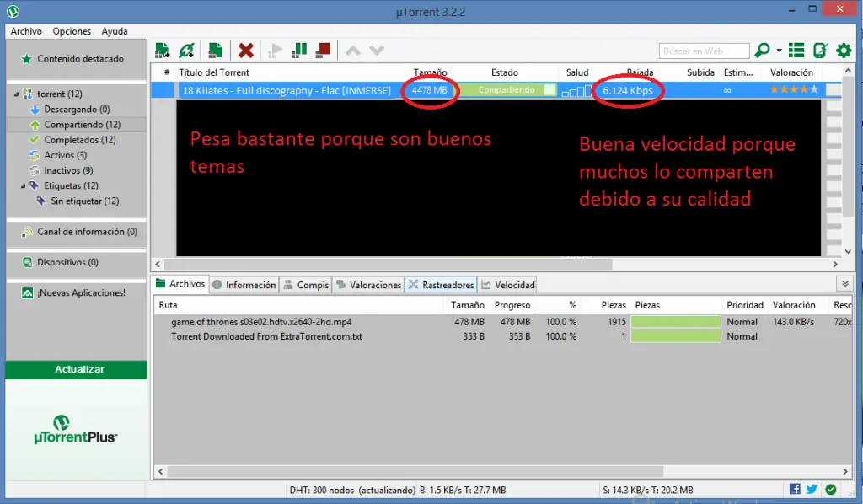Click the Buscar en Web search field
Screen dimensions: 863x504
(704, 51)
